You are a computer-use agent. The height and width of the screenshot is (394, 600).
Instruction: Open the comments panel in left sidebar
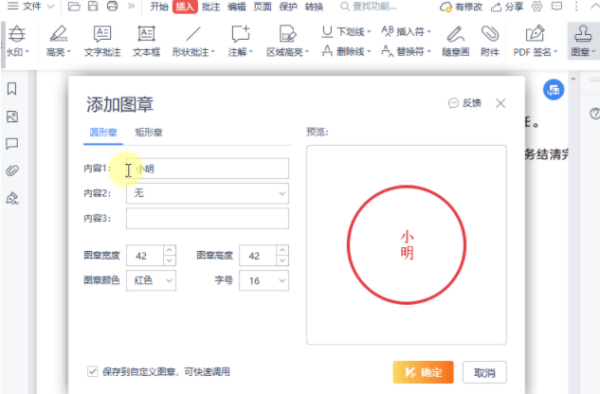tap(12, 143)
